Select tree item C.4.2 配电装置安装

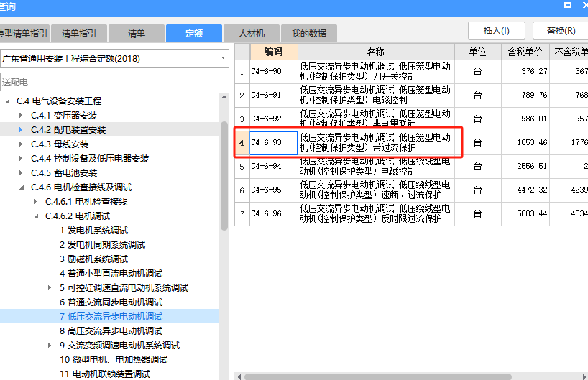coord(68,130)
